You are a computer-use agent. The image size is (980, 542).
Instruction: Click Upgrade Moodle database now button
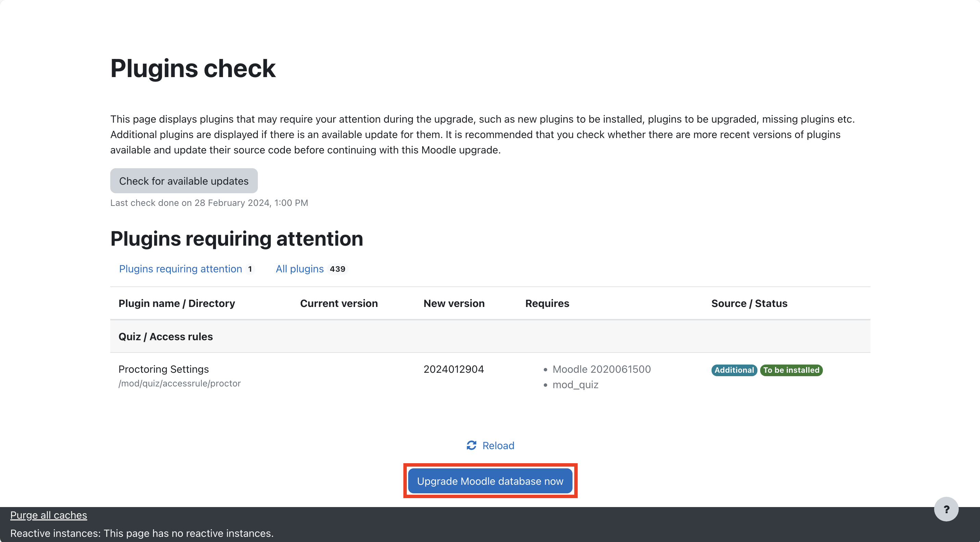[x=490, y=481]
